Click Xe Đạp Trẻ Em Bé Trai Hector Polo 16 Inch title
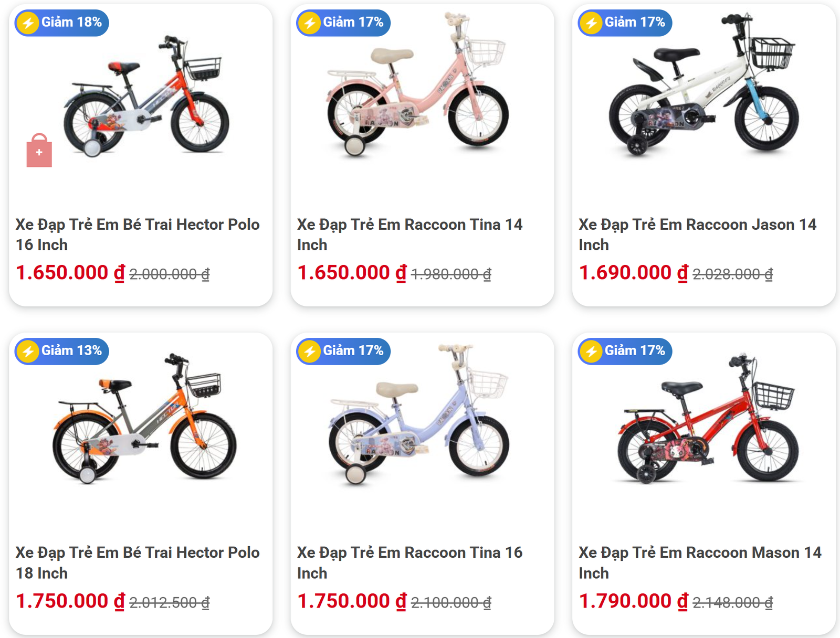The image size is (840, 638). point(137,235)
